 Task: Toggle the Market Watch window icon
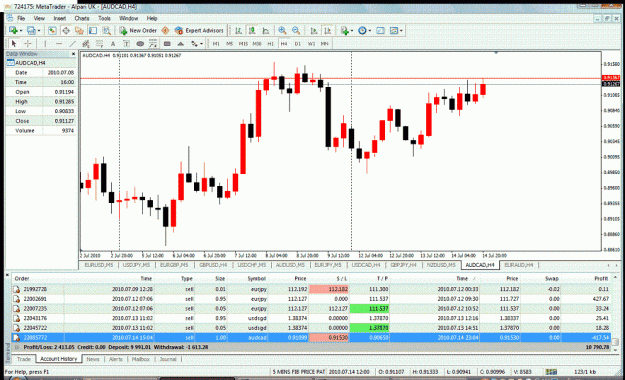click(52, 30)
